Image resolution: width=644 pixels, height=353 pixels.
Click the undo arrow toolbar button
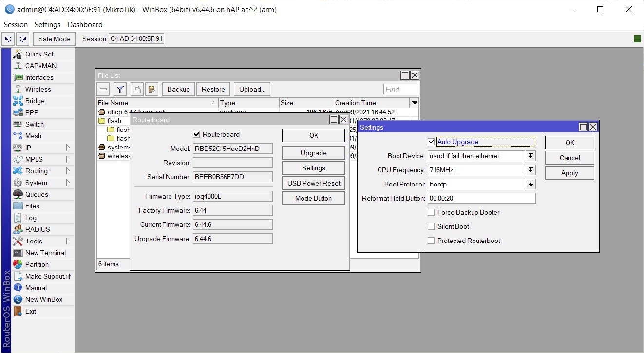[x=8, y=39]
